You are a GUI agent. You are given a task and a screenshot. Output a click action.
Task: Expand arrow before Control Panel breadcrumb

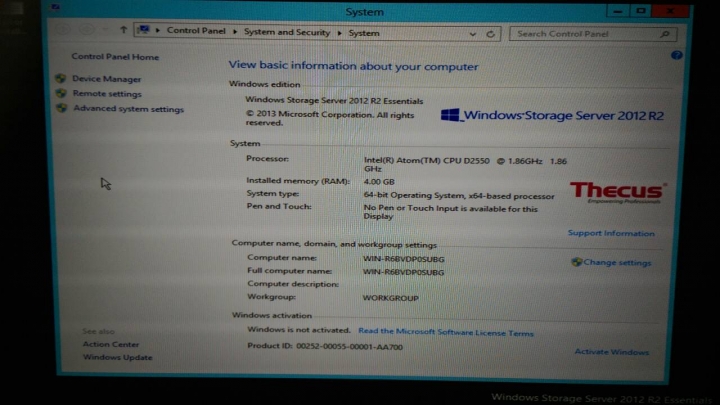(158, 30)
